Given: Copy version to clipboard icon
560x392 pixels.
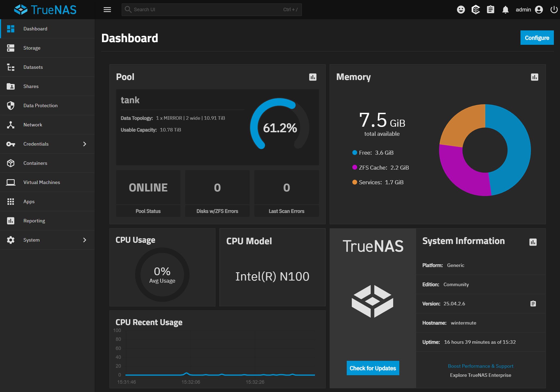Looking at the screenshot, I should point(533,303).
